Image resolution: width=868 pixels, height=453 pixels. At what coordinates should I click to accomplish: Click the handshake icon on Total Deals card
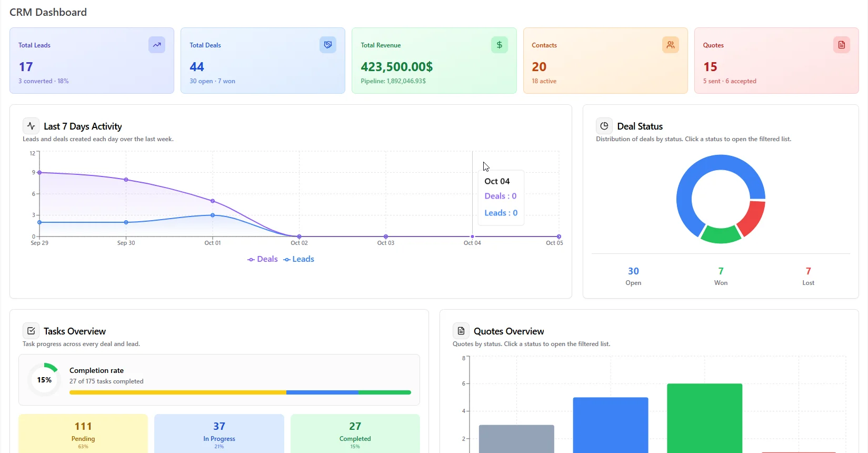click(x=328, y=45)
